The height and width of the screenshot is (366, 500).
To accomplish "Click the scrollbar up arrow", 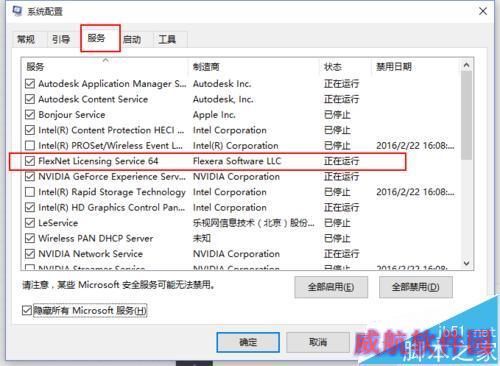I will (466, 65).
